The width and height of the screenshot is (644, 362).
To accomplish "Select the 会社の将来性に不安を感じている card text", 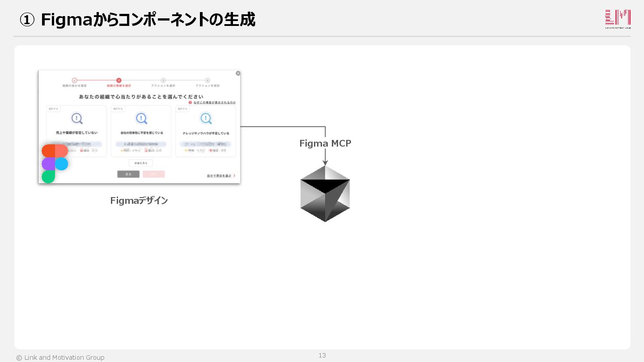I will coord(142,133).
